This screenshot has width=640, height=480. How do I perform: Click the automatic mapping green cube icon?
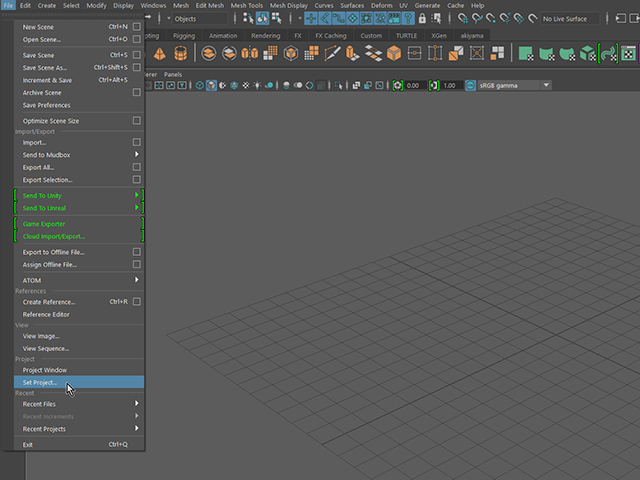pyautogui.click(x=588, y=53)
